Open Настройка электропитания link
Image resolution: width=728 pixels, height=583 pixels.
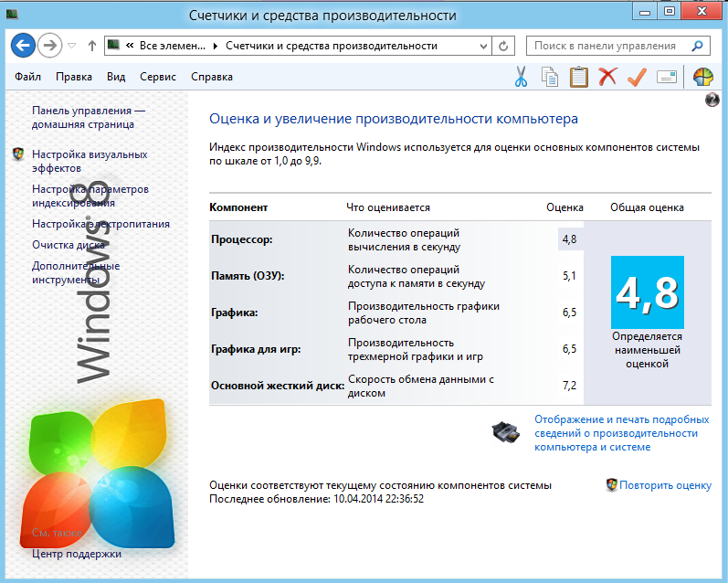coord(100,224)
